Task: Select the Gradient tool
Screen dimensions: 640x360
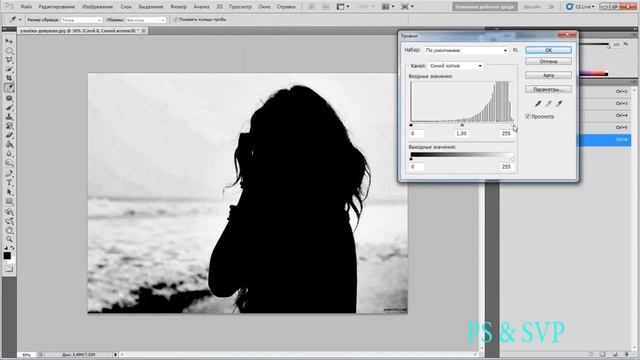Action: pyautogui.click(x=9, y=144)
